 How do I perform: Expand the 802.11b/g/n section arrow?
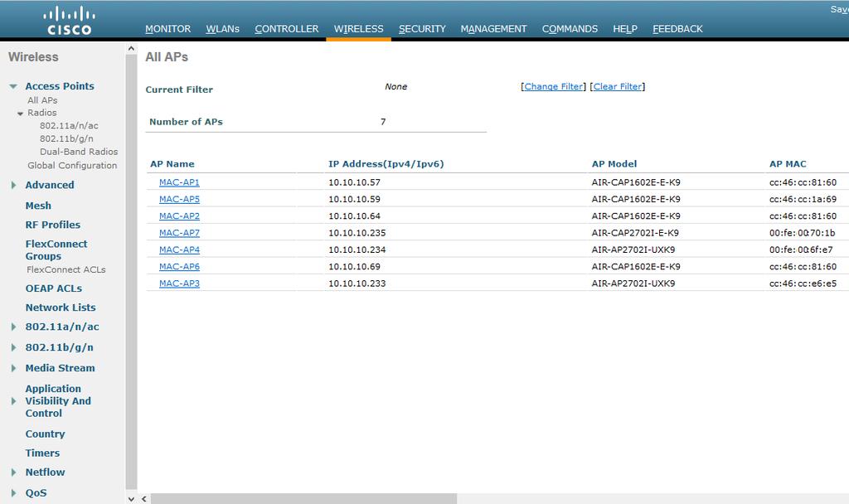[13, 347]
